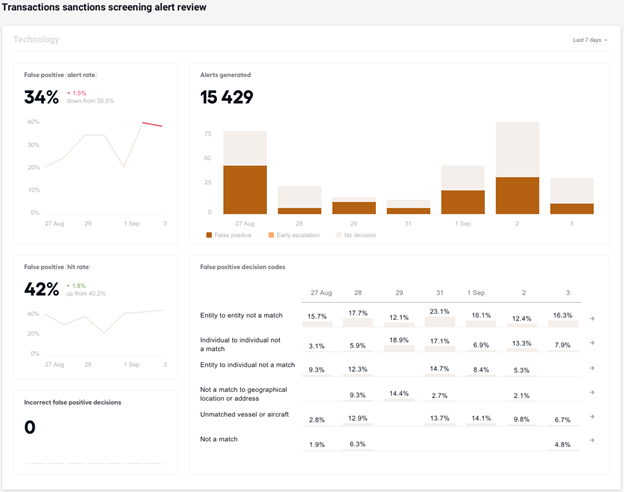
Task: Toggle False positive legend swatch
Action: pyautogui.click(x=209, y=235)
